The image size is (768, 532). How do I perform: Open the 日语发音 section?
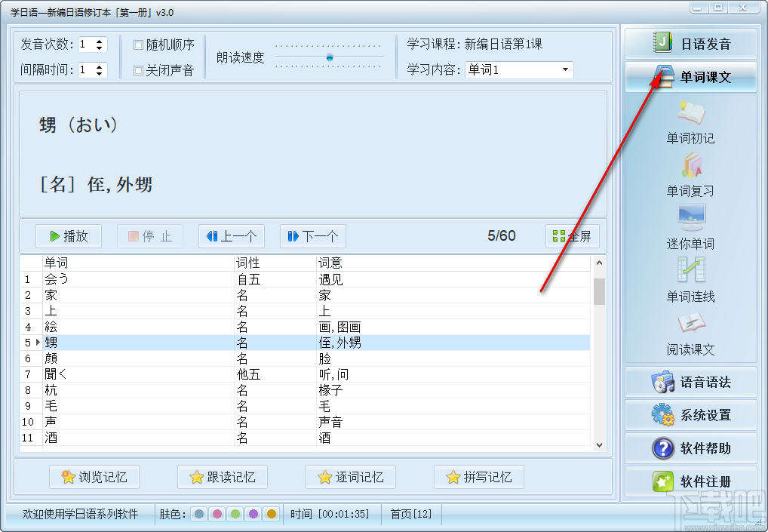[x=690, y=44]
